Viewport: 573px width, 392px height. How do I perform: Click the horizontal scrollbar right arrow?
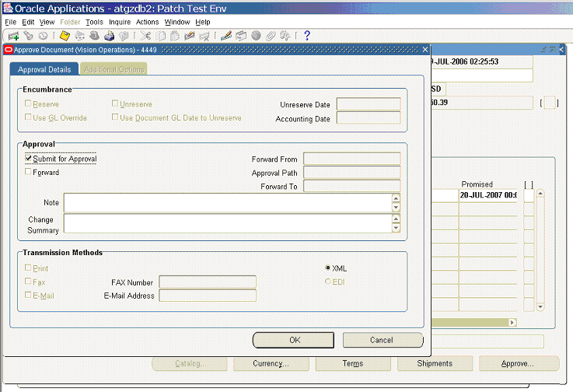[512, 322]
